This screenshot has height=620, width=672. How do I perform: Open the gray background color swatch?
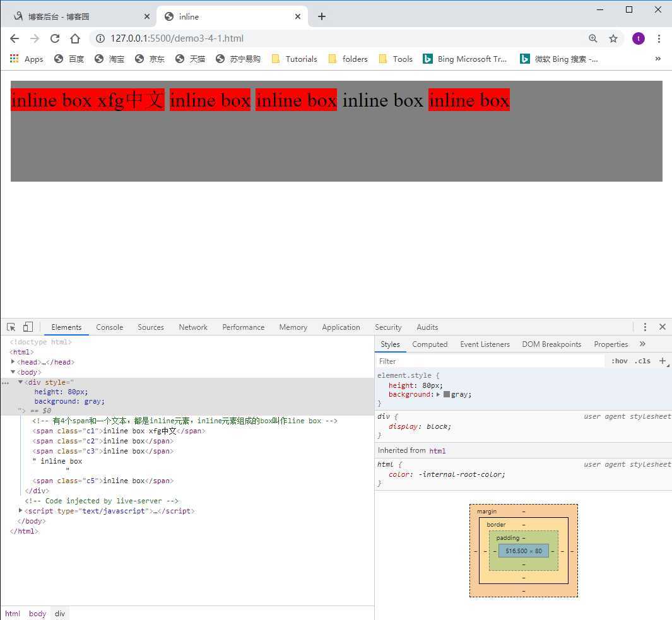click(x=447, y=395)
